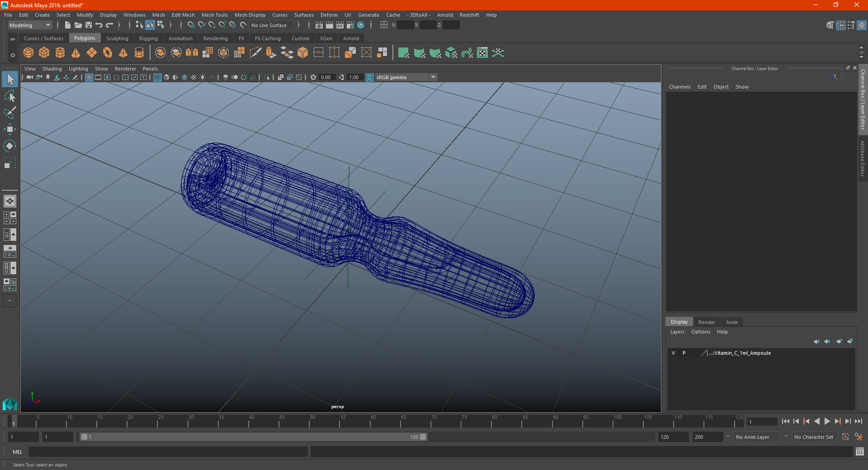The height and width of the screenshot is (470, 868).
Task: Create a polygon cone from the shelf
Action: tap(76, 53)
